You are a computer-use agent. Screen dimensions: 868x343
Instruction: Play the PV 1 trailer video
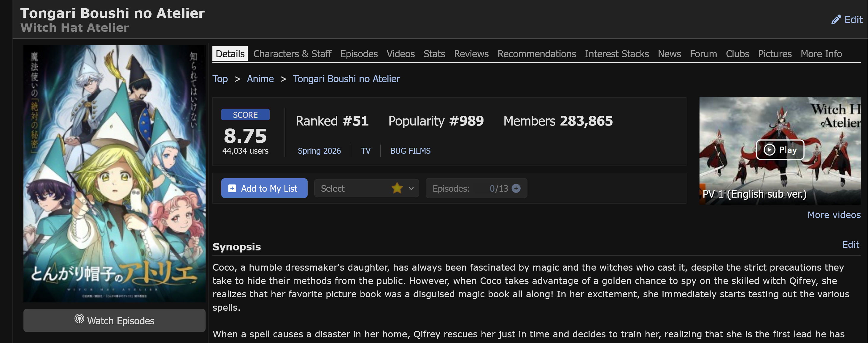(x=780, y=150)
